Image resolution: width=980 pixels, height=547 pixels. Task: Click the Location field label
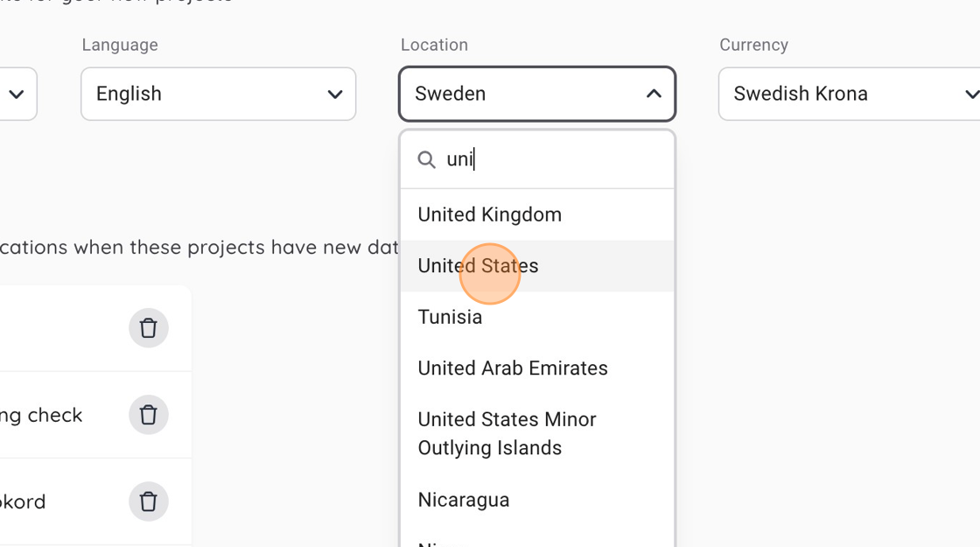click(434, 45)
